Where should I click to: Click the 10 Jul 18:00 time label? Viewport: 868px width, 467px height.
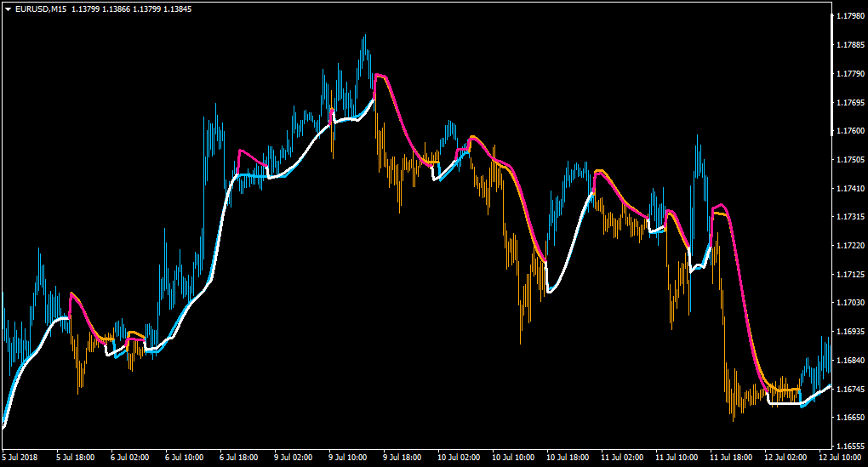point(568,458)
